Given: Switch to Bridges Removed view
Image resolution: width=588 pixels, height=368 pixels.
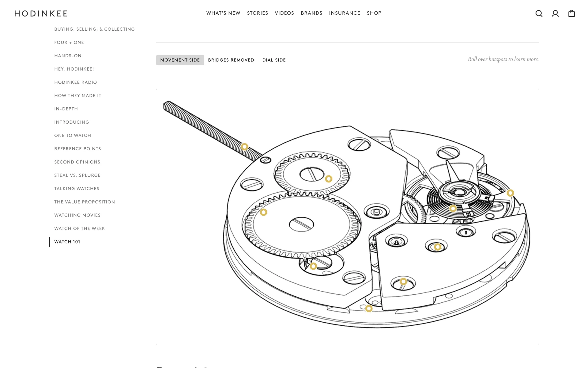Looking at the screenshot, I should [x=231, y=60].
